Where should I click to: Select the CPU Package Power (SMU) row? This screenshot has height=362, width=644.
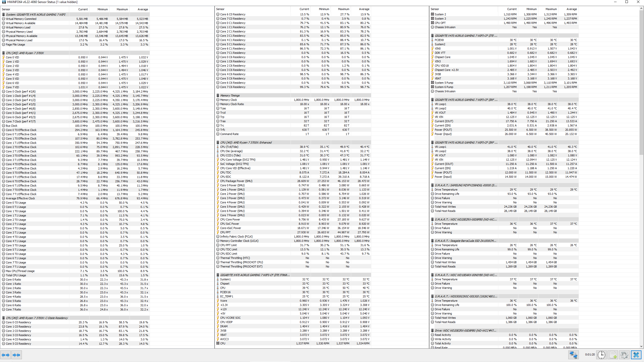click(236, 181)
